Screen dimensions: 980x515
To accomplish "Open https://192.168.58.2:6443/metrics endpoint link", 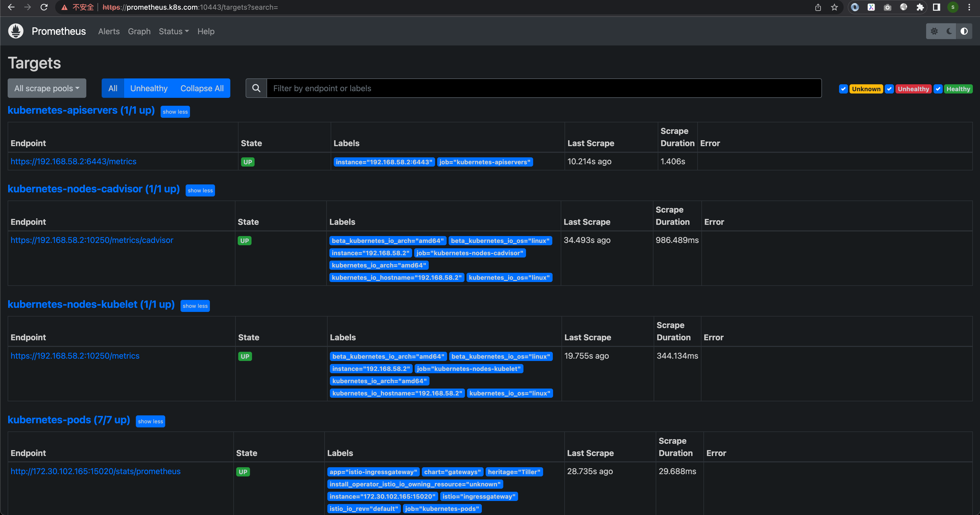I will pos(74,161).
